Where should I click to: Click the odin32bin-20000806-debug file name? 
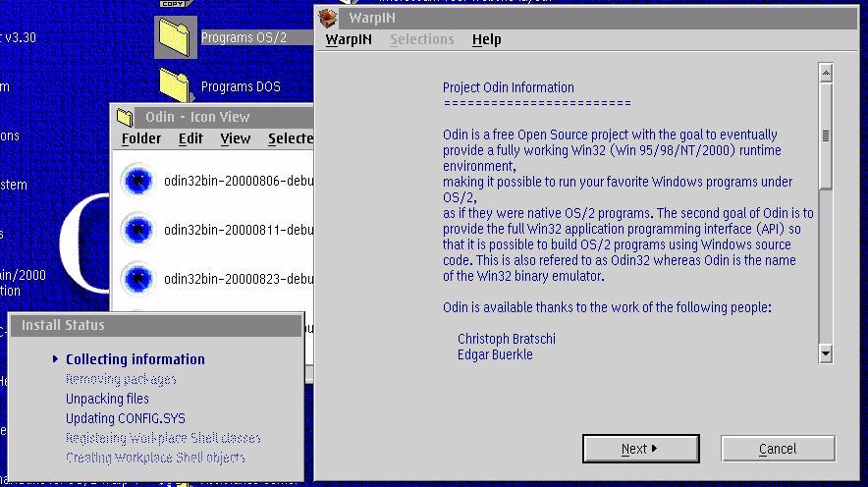239,181
